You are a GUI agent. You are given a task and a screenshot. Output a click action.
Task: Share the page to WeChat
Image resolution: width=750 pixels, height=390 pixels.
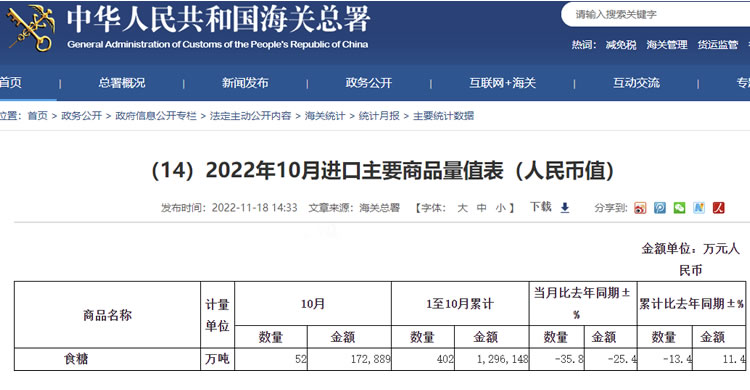coord(679,208)
